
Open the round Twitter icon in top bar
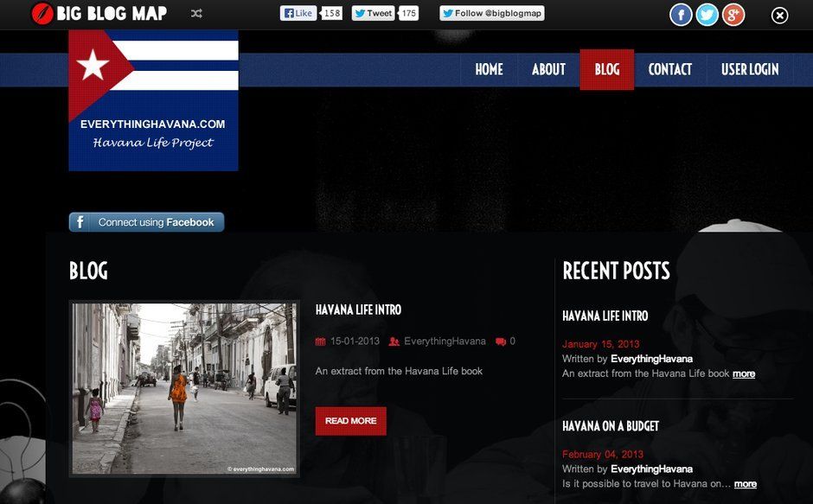pyautogui.click(x=707, y=15)
